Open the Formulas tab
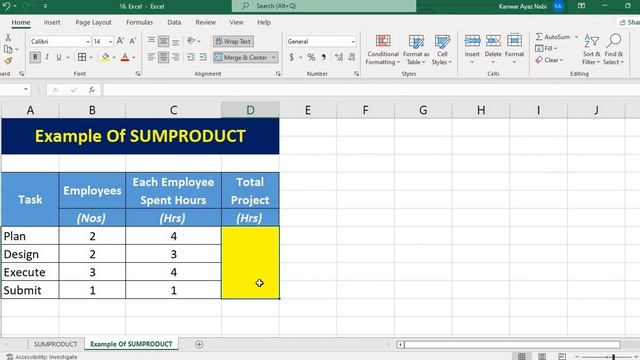640x360 pixels. point(139,22)
